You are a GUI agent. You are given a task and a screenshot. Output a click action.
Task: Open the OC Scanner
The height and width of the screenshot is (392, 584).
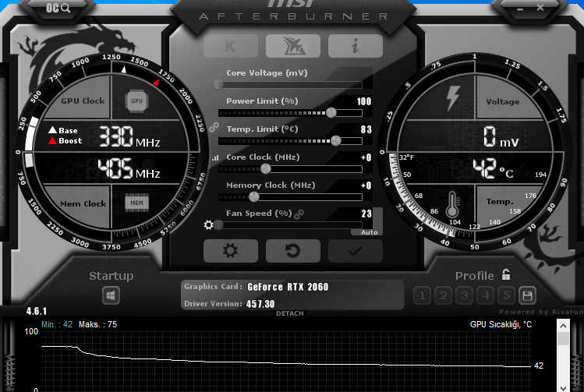tap(58, 8)
